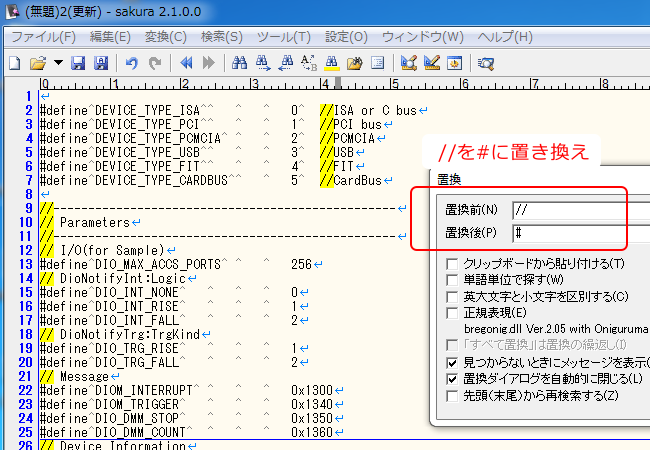Open common settings window-gear icon
Screen dimensions: 650x450
tap(455, 63)
